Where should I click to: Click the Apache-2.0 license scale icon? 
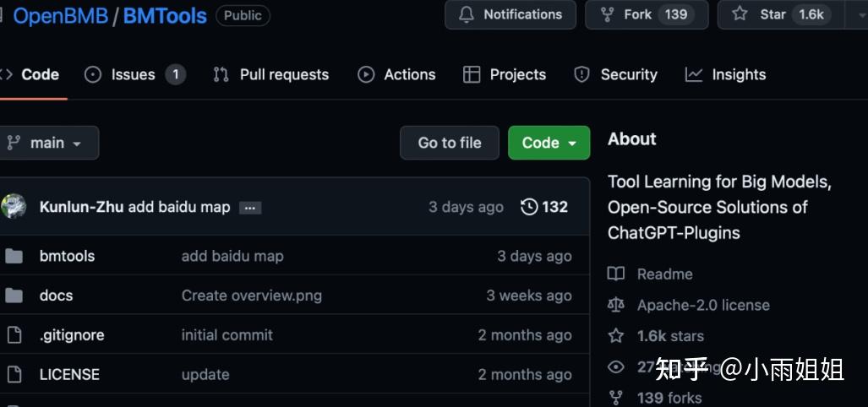pyautogui.click(x=616, y=305)
